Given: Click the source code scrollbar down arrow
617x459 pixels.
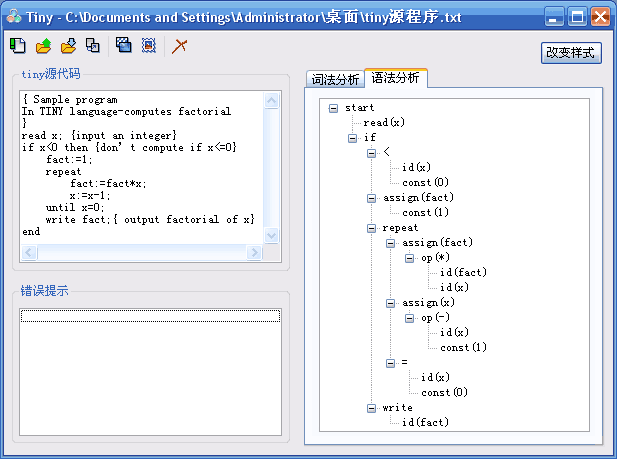Looking at the screenshot, I should coord(272,235).
